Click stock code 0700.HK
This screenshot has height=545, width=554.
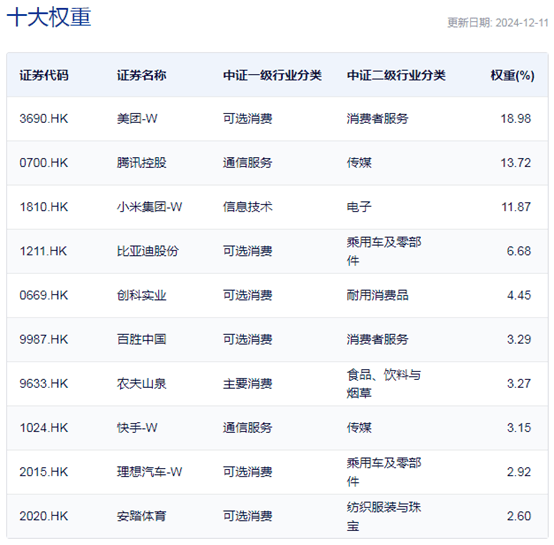43,163
